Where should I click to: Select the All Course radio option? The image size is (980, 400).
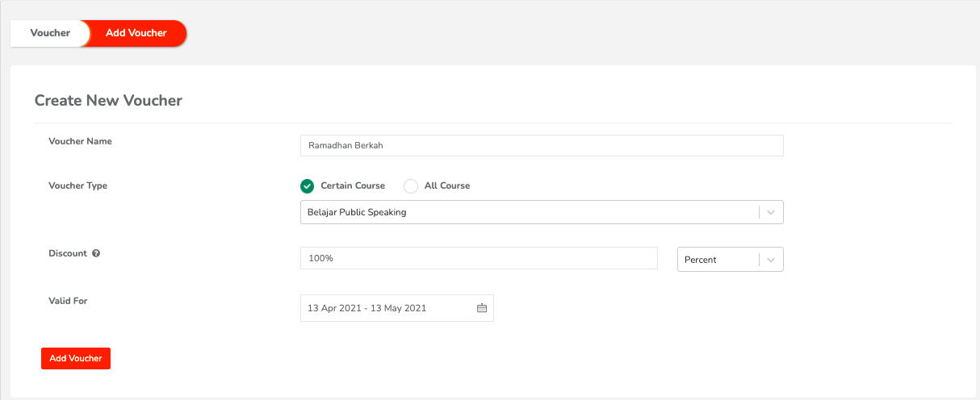tap(411, 186)
